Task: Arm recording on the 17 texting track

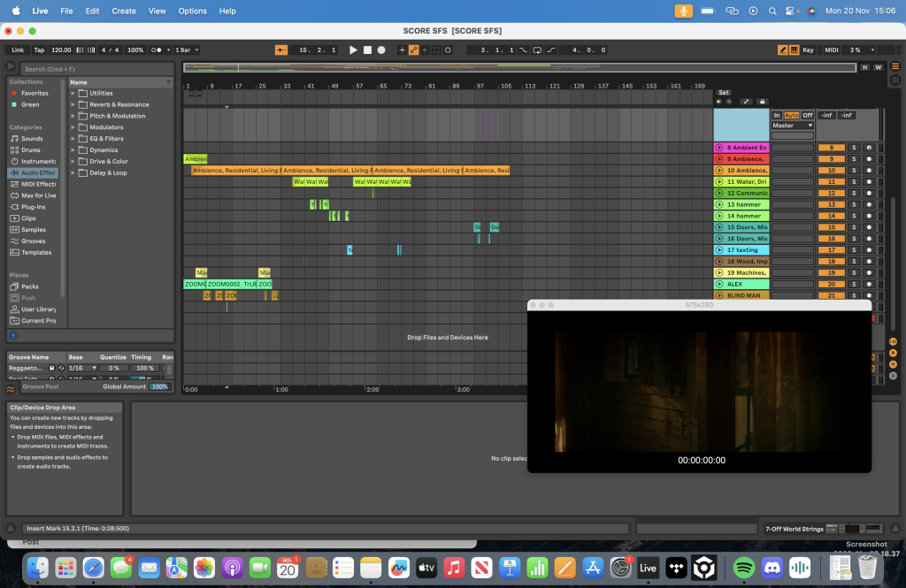Action: [x=869, y=250]
